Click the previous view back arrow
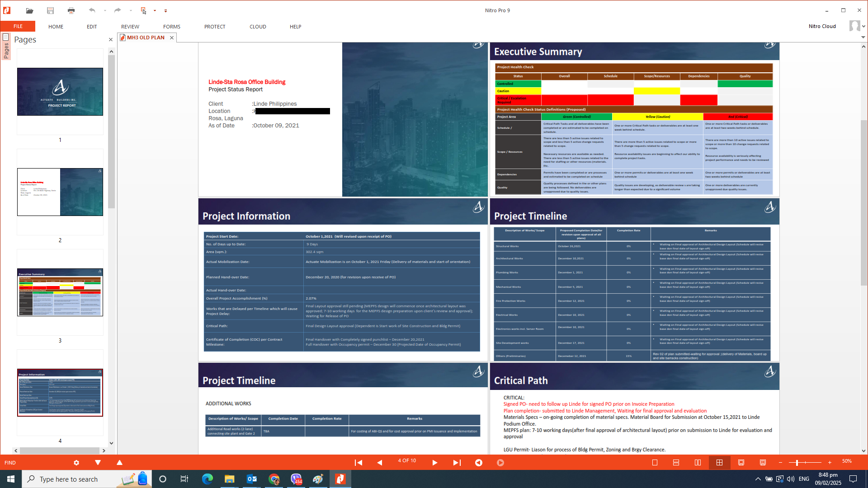Screen dimensions: 868x488 [x=478, y=462]
